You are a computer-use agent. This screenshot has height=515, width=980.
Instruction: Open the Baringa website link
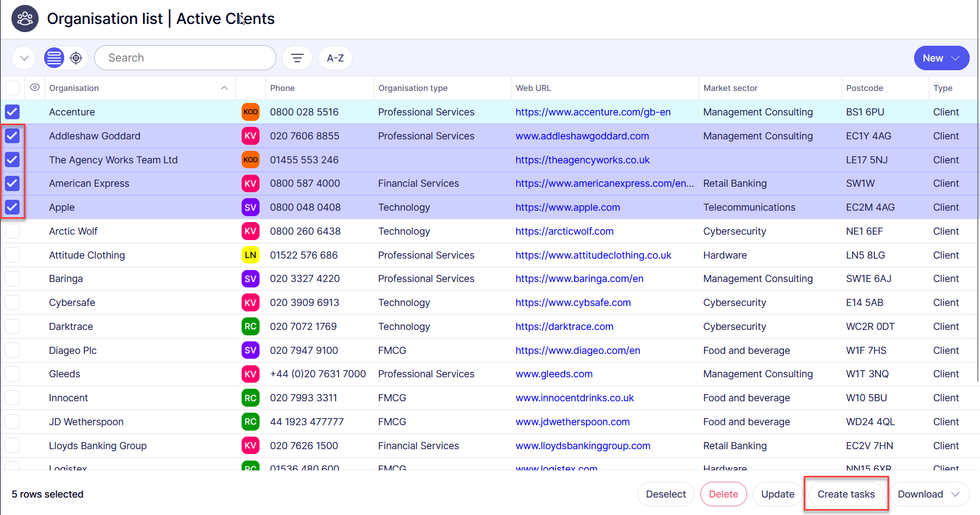(x=579, y=279)
